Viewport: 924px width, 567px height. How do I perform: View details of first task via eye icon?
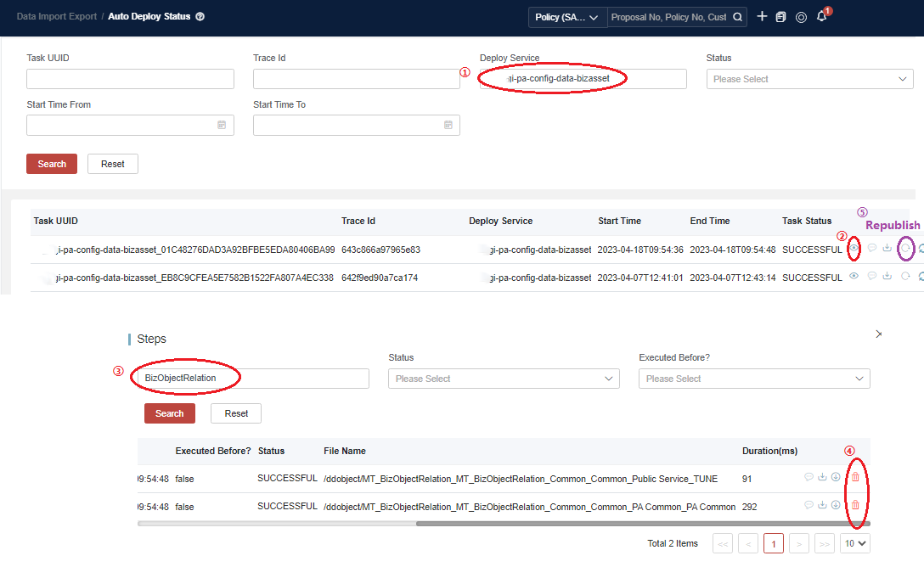pyautogui.click(x=854, y=249)
